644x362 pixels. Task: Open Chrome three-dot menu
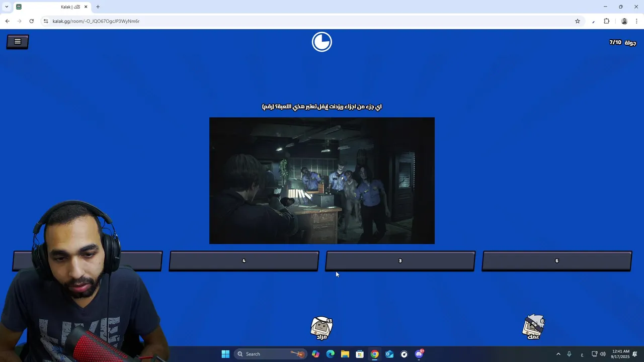[637, 21]
